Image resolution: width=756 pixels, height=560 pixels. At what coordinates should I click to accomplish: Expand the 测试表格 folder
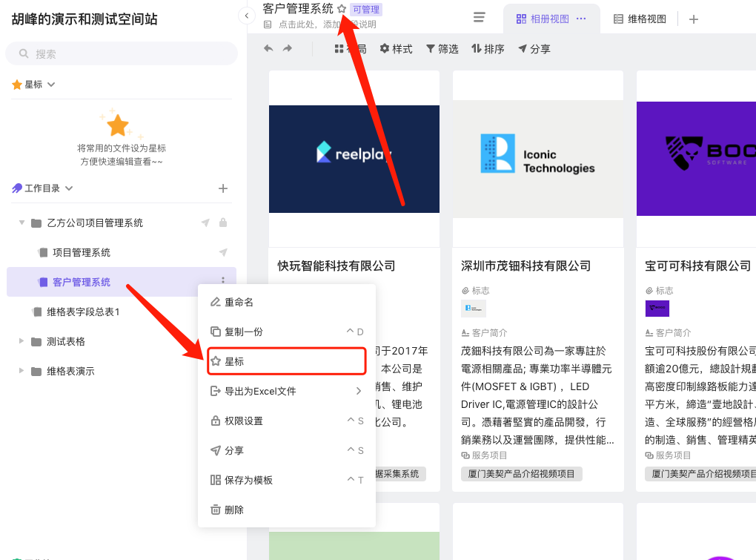point(21,341)
